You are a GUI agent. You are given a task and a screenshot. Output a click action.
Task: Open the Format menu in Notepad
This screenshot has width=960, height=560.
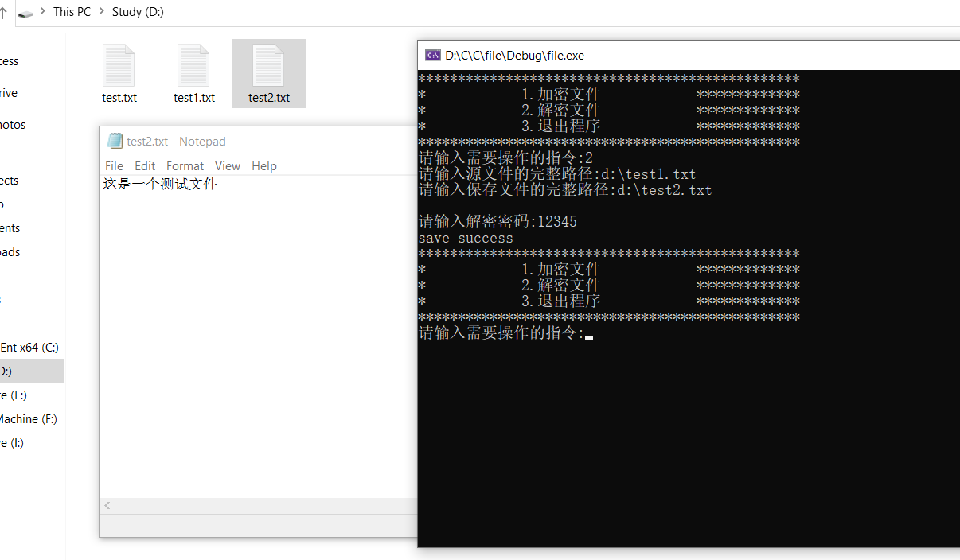[185, 165]
